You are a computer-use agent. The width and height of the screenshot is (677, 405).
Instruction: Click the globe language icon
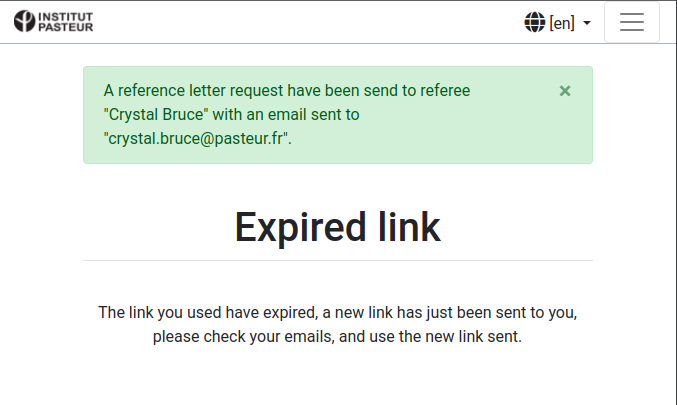point(535,22)
